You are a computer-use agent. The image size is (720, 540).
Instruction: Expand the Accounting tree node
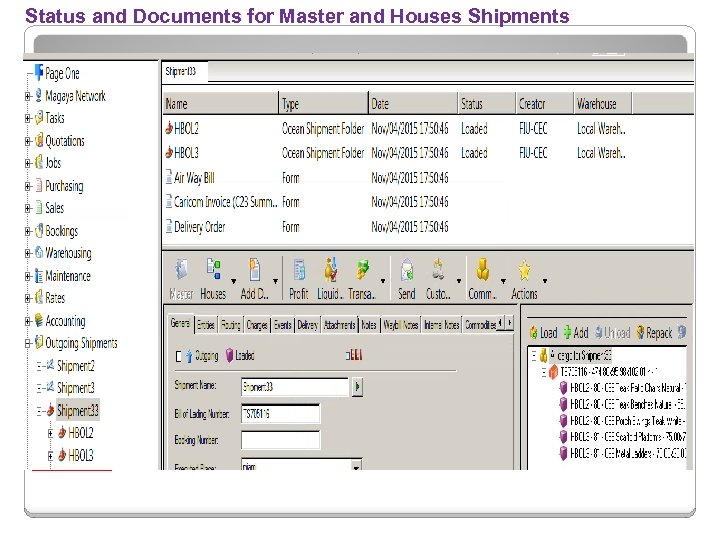28,321
